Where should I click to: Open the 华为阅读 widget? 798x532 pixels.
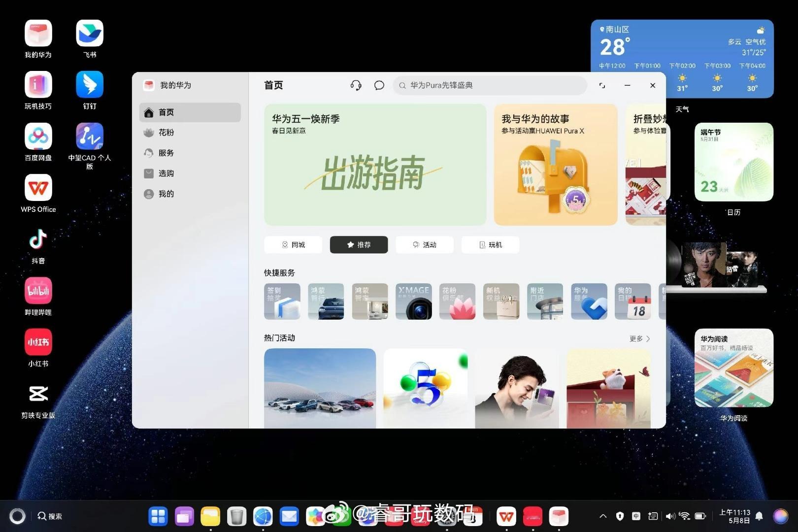pyautogui.click(x=733, y=368)
